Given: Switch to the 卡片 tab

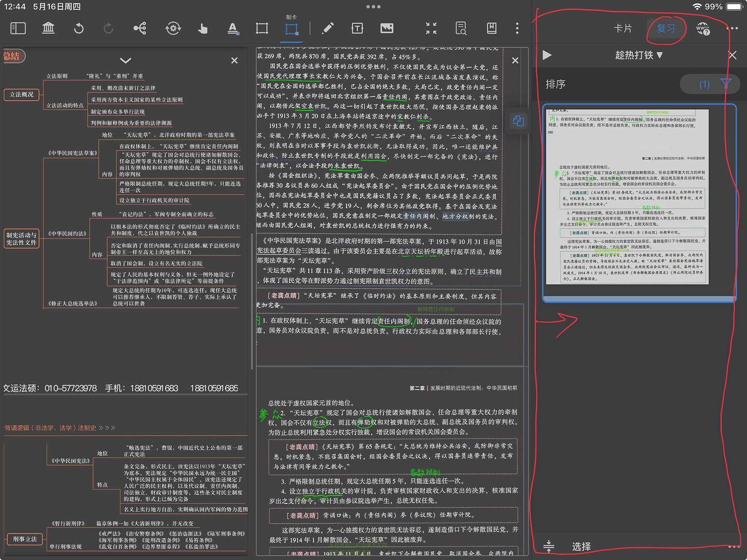Looking at the screenshot, I should [623, 29].
